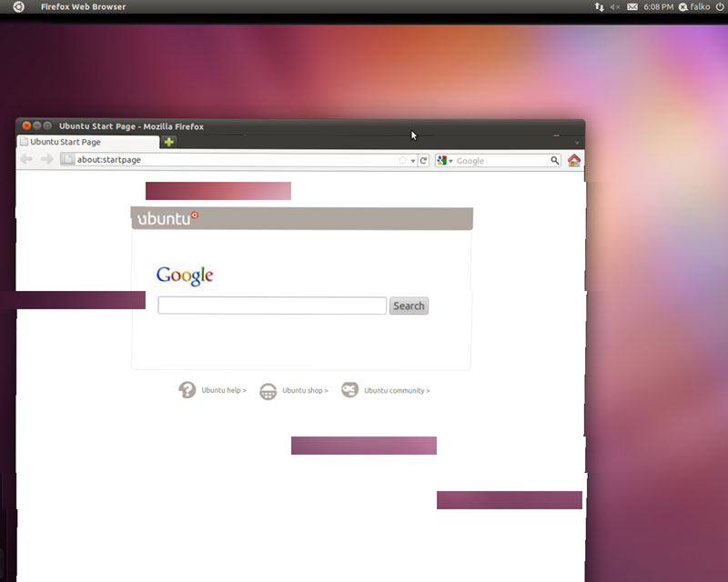Bookmark this page with the star icon
The image size is (728, 582).
[402, 160]
